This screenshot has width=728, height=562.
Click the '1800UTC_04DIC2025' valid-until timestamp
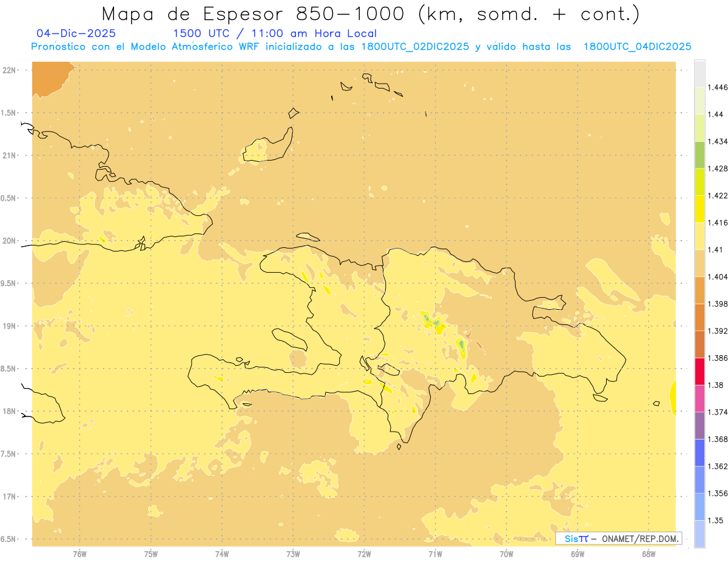pos(637,47)
